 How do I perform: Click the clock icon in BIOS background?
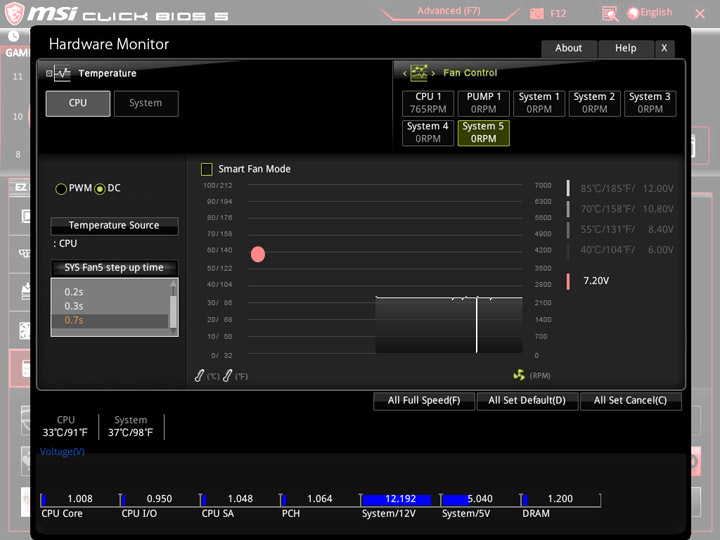click(13, 36)
